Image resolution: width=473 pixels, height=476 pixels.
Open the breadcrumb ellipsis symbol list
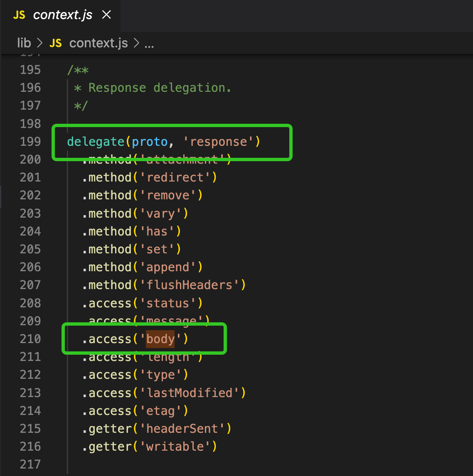149,43
